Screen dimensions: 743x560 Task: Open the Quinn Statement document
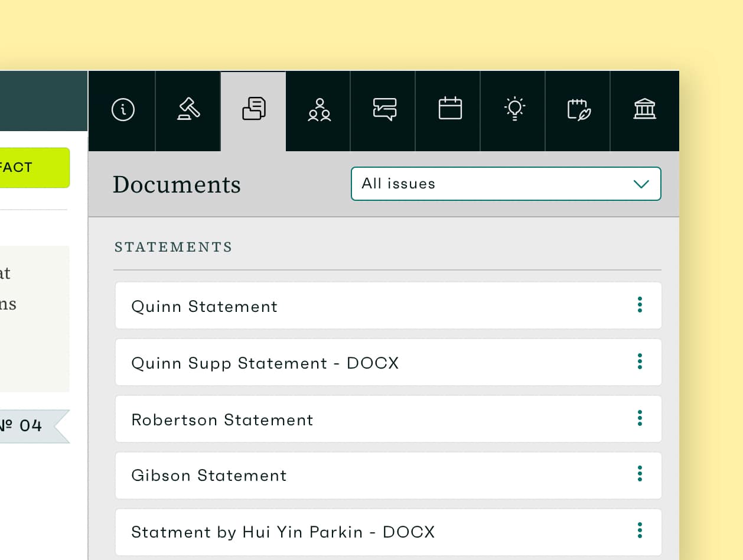coord(204,306)
